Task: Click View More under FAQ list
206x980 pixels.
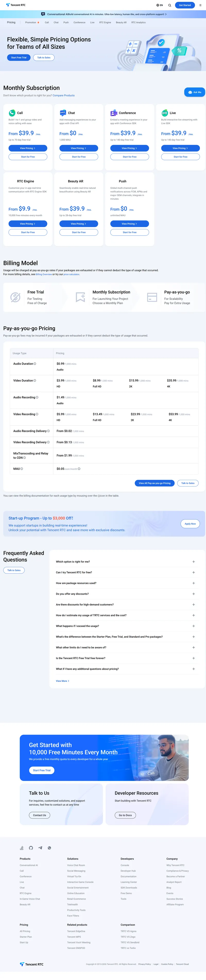Action: tap(62, 681)
